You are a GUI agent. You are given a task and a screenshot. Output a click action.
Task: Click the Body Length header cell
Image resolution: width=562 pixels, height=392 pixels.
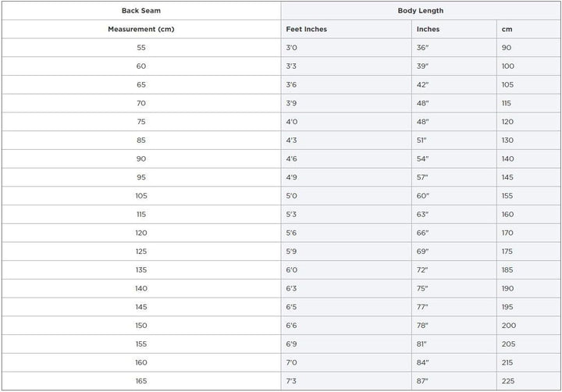421,11
